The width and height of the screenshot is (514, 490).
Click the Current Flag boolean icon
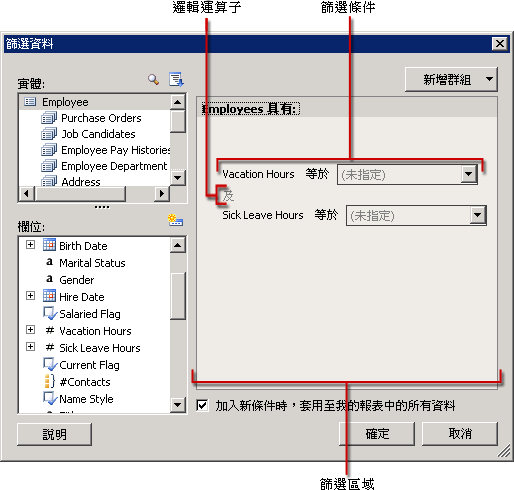tap(50, 364)
